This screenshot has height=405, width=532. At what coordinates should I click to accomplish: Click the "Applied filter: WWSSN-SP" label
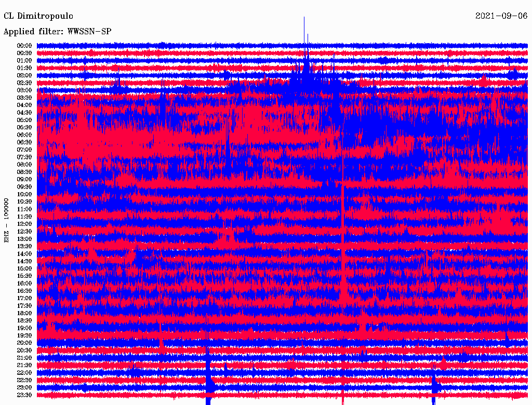(x=57, y=32)
